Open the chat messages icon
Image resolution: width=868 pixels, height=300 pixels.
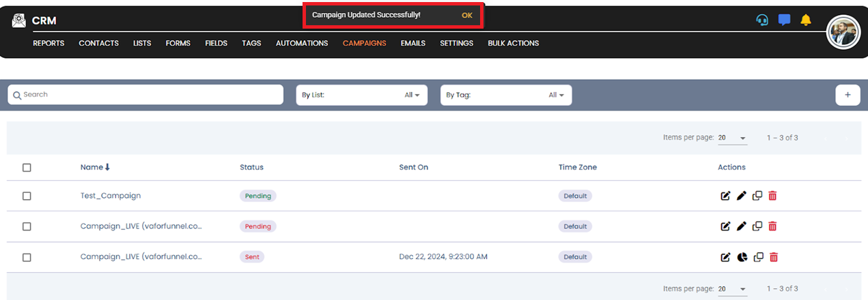pyautogui.click(x=784, y=20)
